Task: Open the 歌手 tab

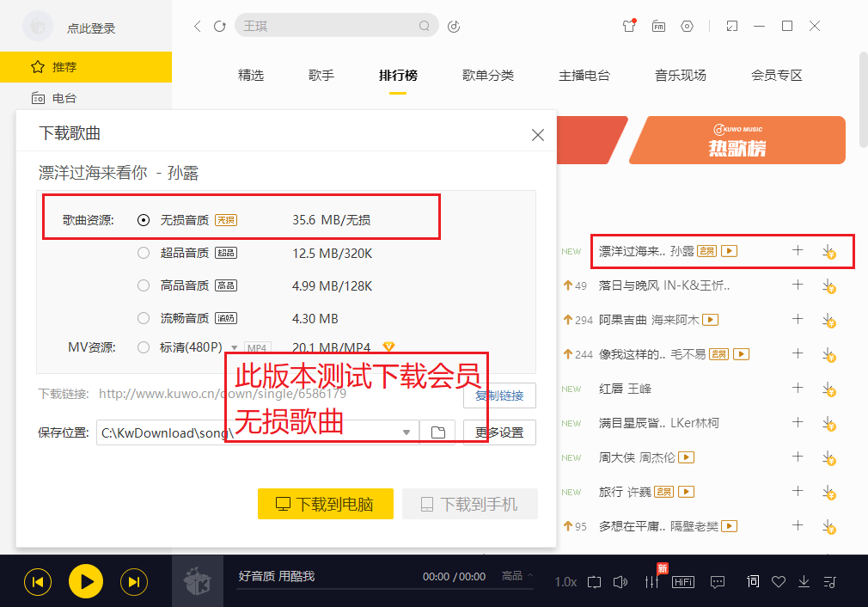Action: pos(321,76)
